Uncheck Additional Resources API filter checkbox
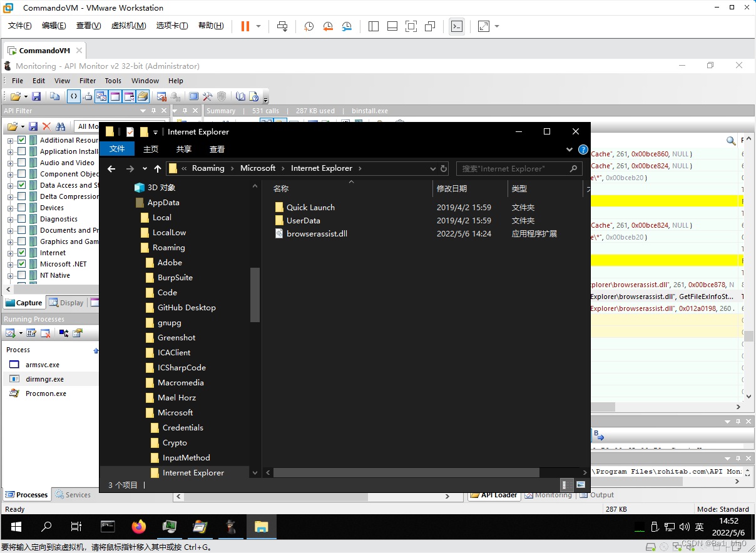756x553 pixels. click(x=22, y=140)
